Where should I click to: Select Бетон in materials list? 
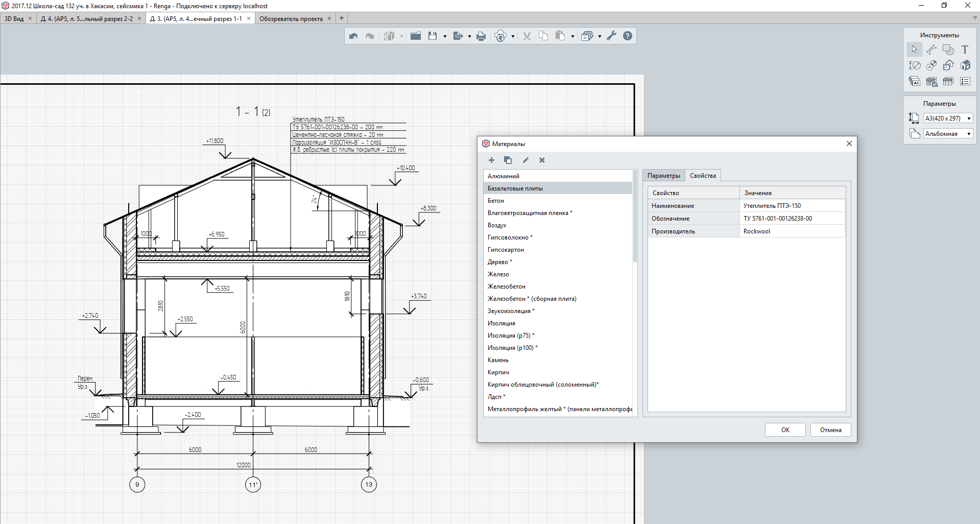558,201
